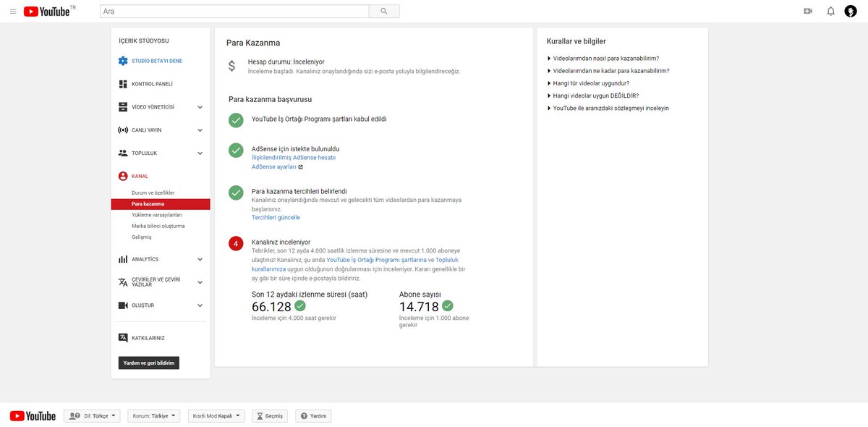Screen dimensions: 868x427
Task: Open the hamburger guide menu
Action: tap(13, 12)
